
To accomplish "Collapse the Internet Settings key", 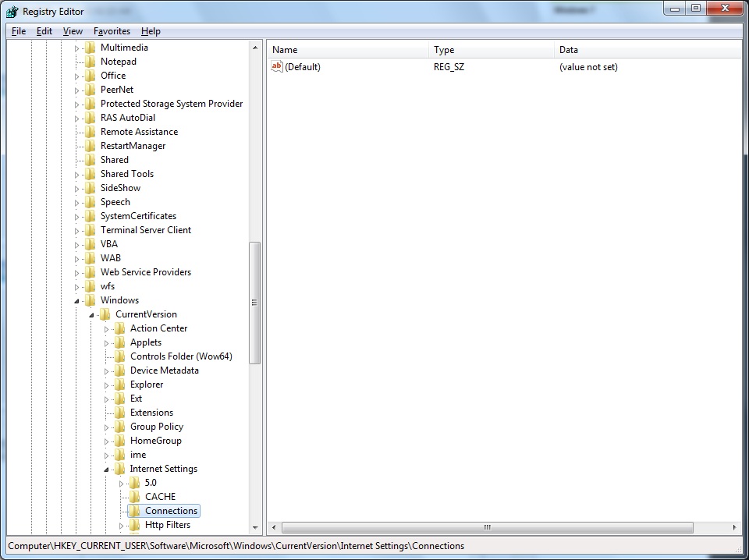I will 106,470.
